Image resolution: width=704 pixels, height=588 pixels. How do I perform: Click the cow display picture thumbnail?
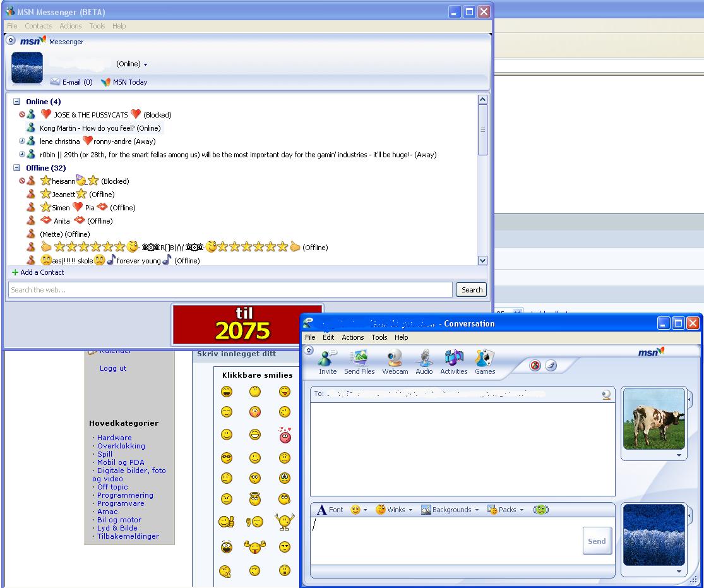pos(654,419)
